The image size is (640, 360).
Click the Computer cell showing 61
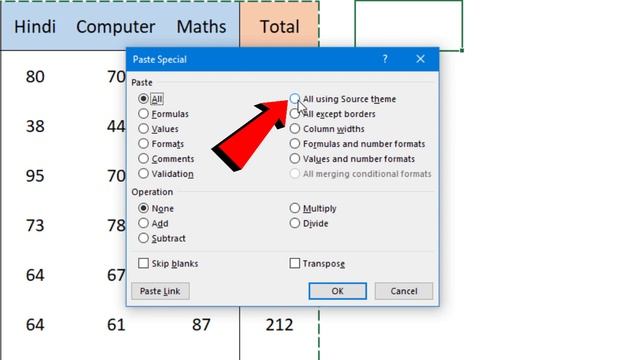[116, 325]
